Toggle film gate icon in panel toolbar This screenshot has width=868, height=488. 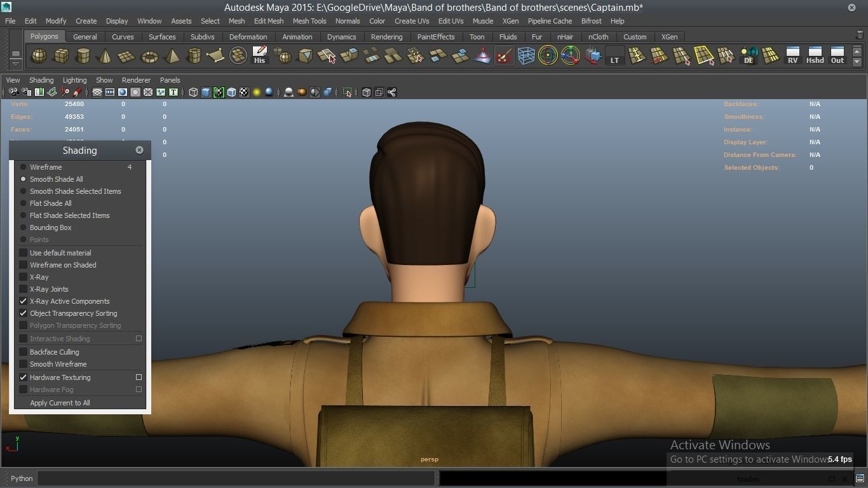(x=110, y=92)
